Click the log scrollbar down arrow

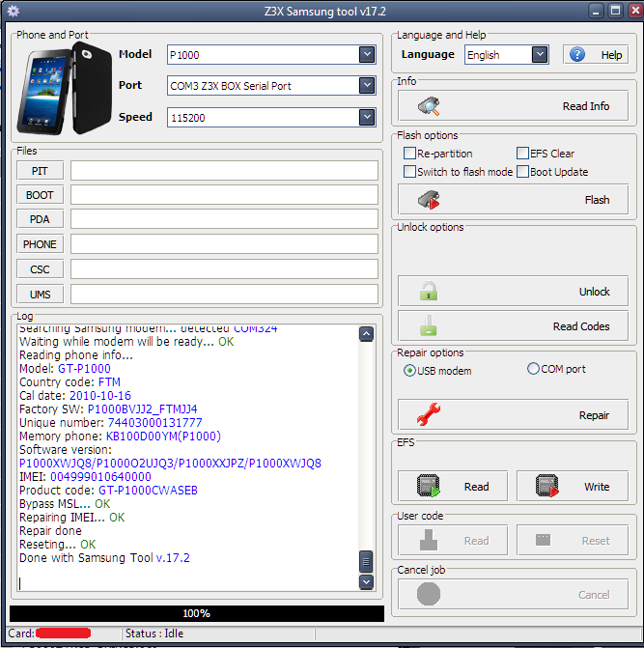point(366,582)
